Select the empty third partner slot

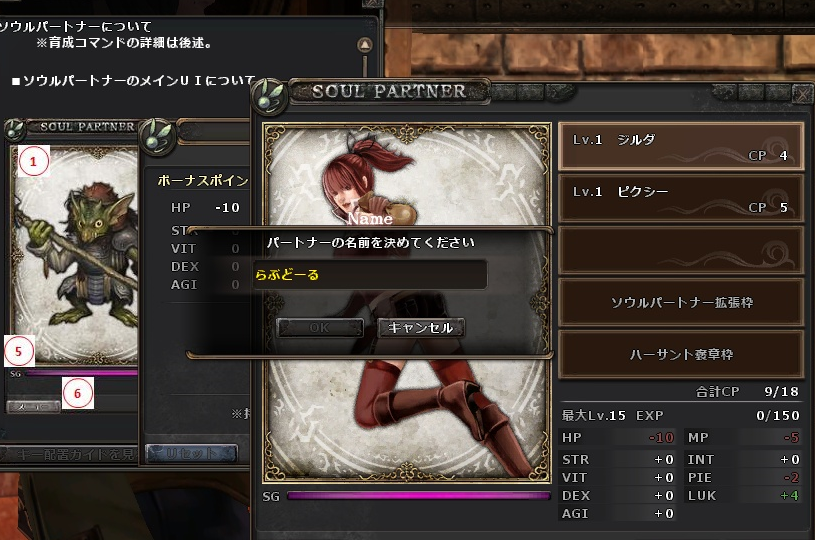tap(681, 250)
